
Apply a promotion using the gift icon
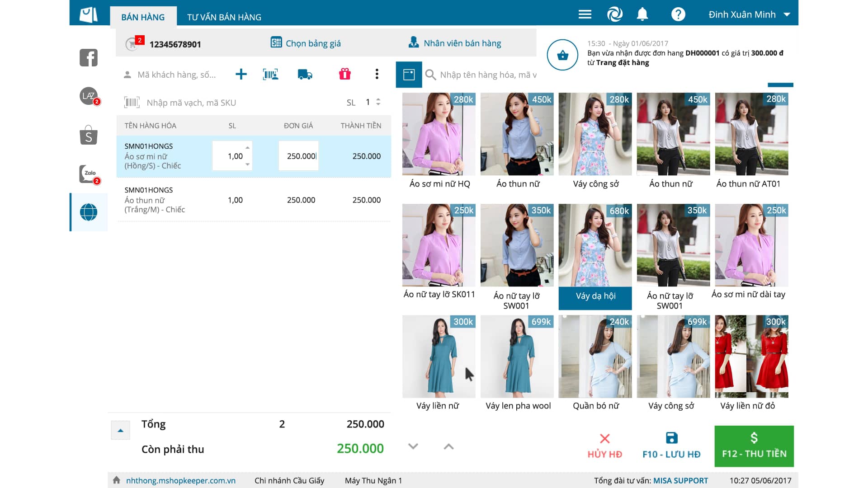click(344, 74)
